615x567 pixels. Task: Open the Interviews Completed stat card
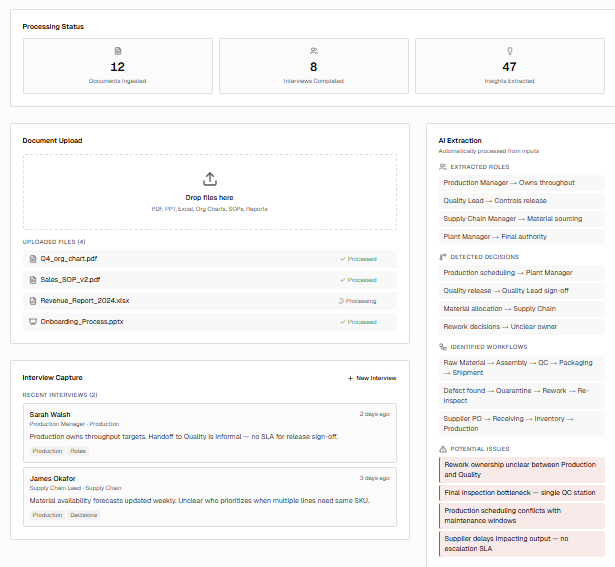[x=314, y=66]
